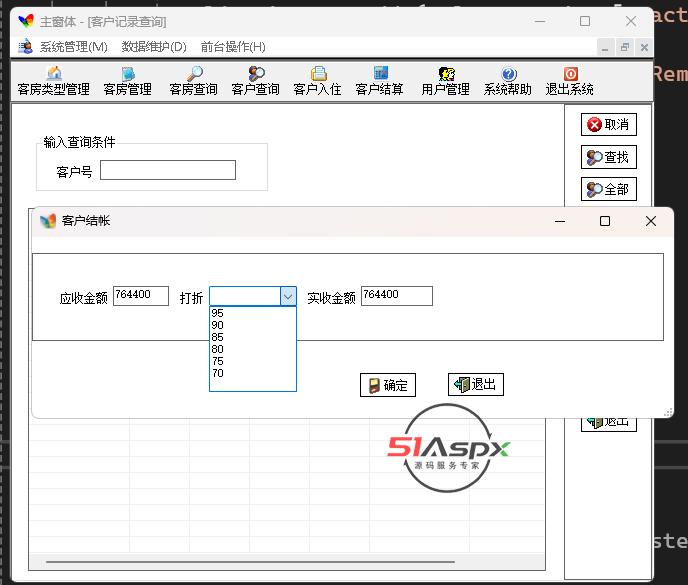Expand the 打折 dropdown arrow
The height and width of the screenshot is (585, 688).
(288, 296)
